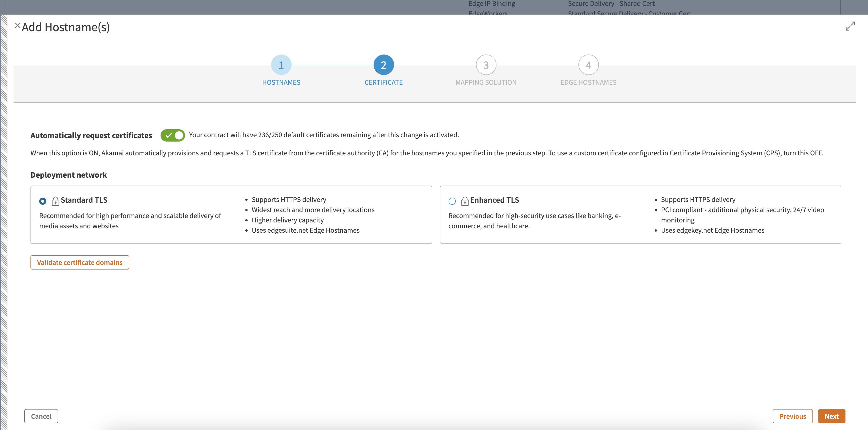Go to step 1 circle in wizard
Viewport: 868px width, 430px height.
281,65
